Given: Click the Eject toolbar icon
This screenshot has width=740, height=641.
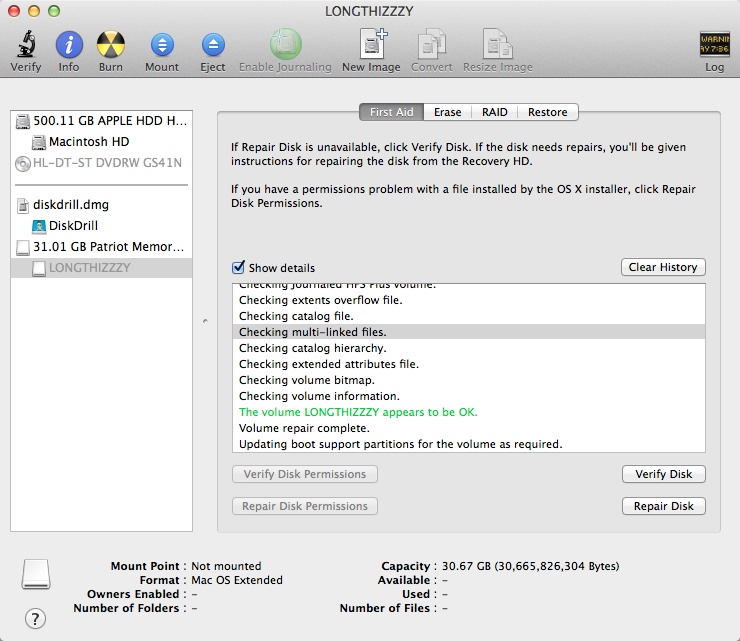Looking at the screenshot, I should tap(213, 45).
